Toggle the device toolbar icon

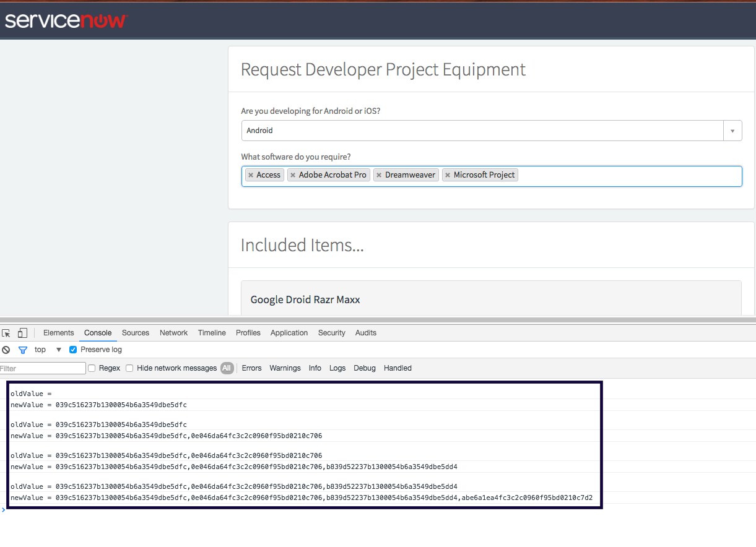pyautogui.click(x=22, y=333)
